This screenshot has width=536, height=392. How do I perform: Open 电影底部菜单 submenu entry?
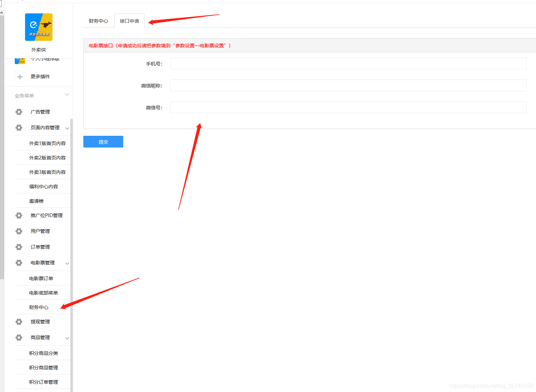[44, 293]
